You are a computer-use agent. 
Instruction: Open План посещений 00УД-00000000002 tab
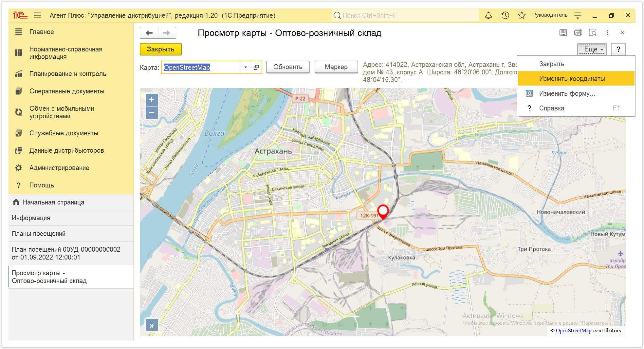point(71,253)
